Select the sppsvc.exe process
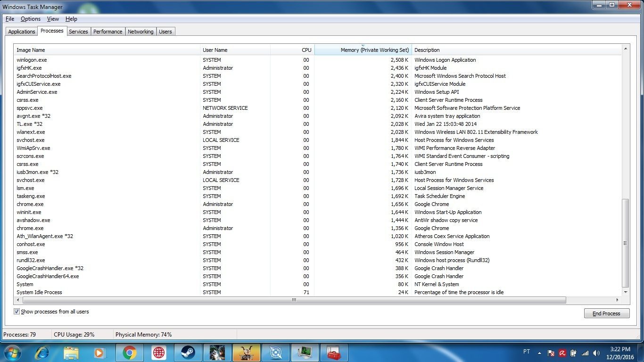 click(318, 108)
